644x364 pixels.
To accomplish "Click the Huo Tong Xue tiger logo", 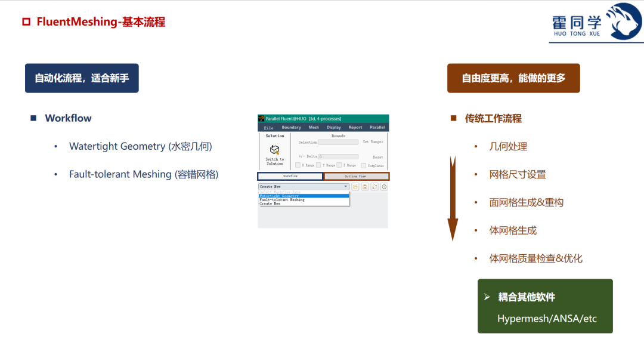I will pos(624,21).
